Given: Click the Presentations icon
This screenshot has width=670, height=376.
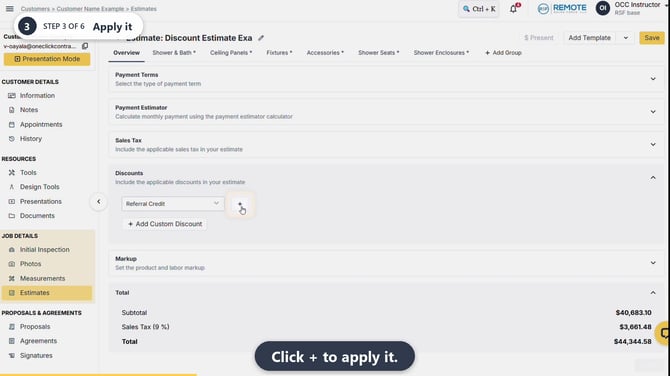Looking at the screenshot, I should [12, 201].
